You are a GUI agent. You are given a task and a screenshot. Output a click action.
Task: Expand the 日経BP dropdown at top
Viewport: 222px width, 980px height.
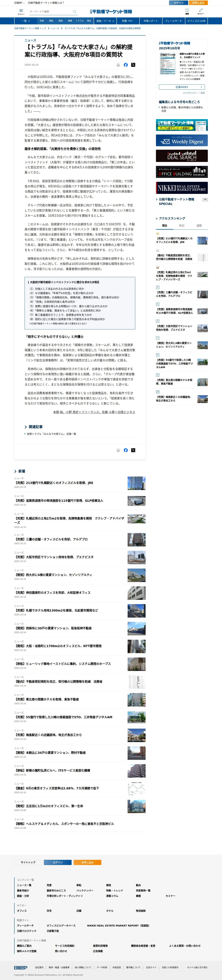19,3
